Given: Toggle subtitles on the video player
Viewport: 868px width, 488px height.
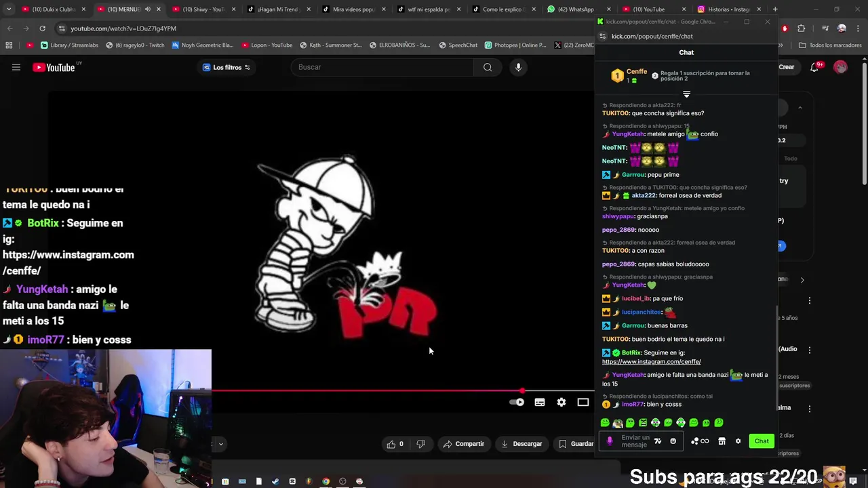Looking at the screenshot, I should pyautogui.click(x=540, y=403).
